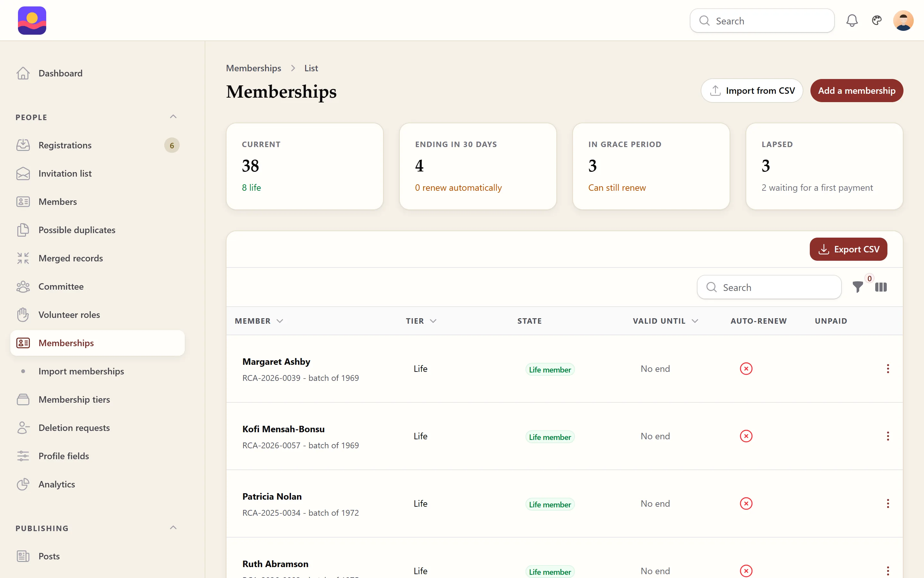Click Import from CSV button

pos(752,91)
